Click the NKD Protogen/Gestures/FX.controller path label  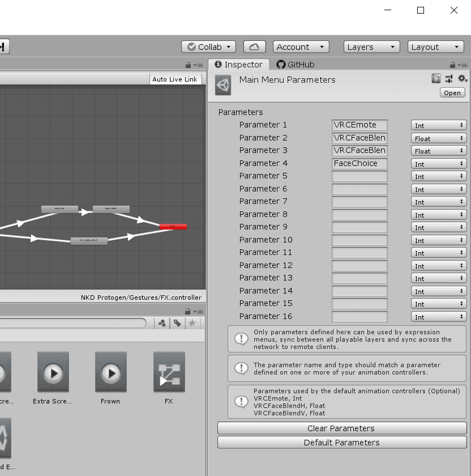tap(141, 297)
